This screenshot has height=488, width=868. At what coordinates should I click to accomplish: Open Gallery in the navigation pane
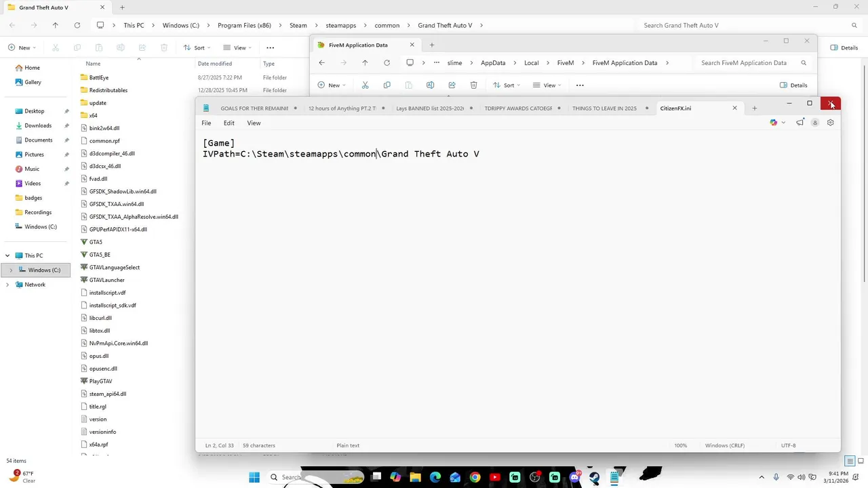click(x=33, y=82)
